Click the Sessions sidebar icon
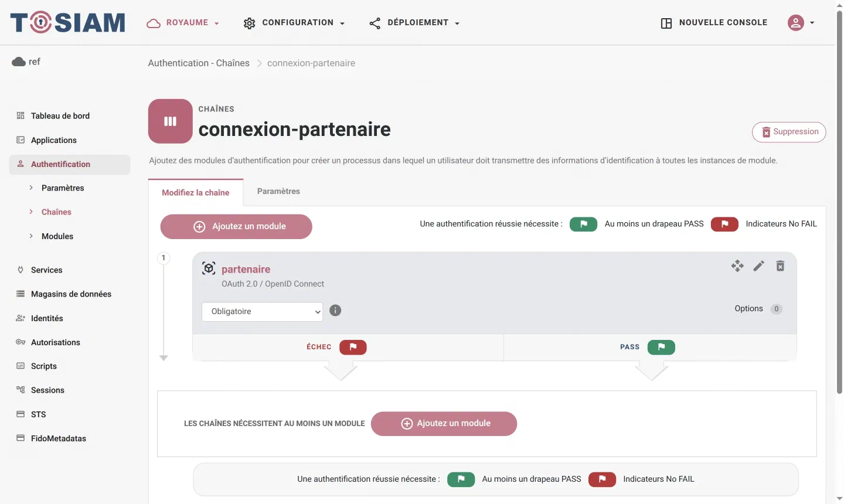The width and height of the screenshot is (844, 504). [21, 390]
